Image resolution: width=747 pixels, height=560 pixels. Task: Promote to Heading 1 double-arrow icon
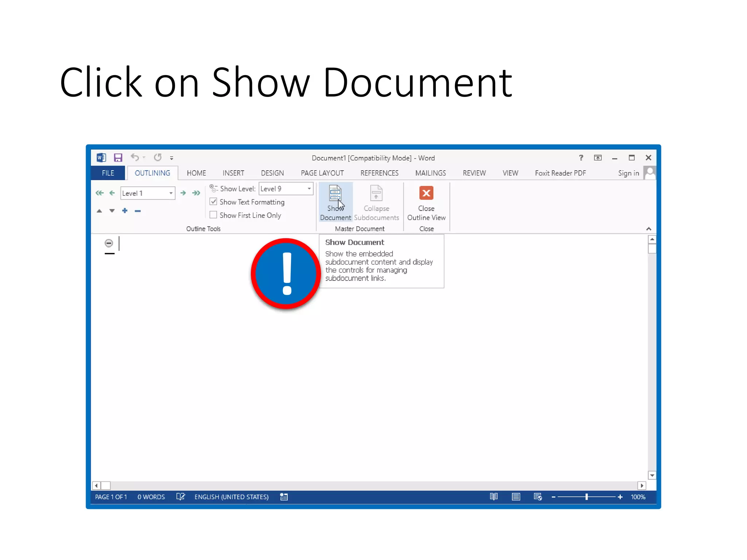click(100, 193)
